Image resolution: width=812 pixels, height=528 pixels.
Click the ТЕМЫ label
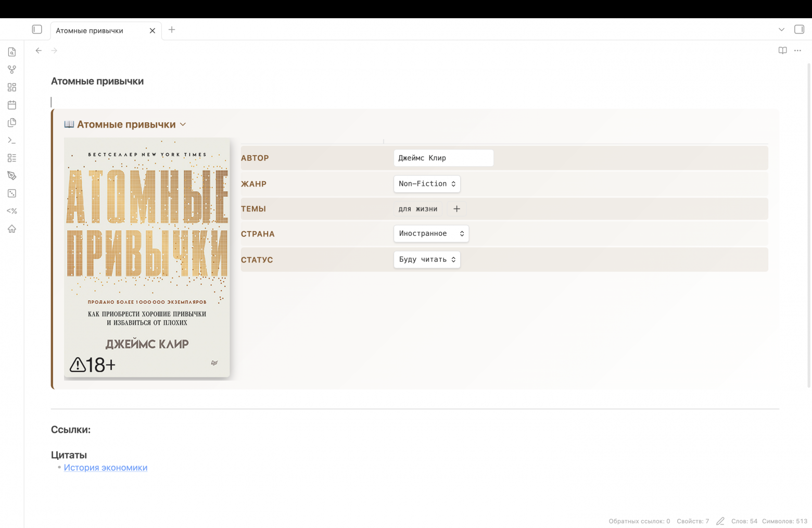(x=253, y=209)
